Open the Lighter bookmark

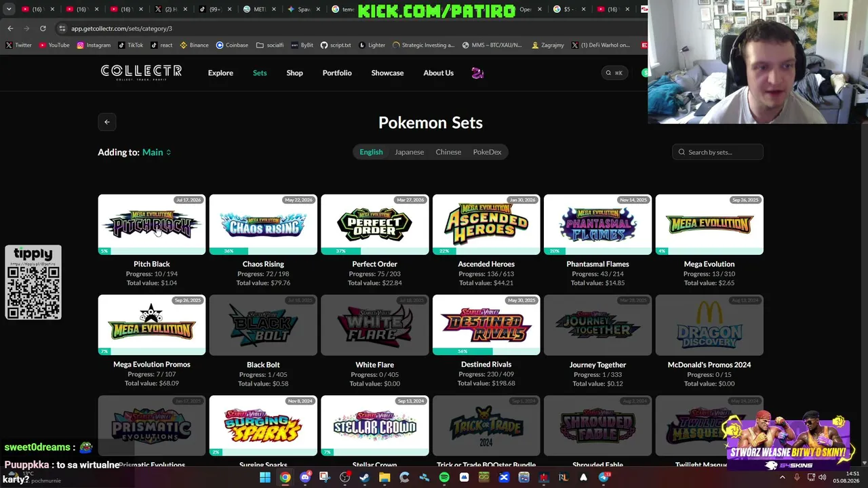click(372, 45)
